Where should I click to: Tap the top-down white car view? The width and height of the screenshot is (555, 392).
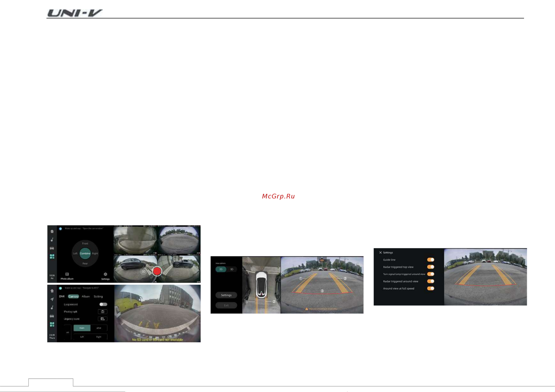pyautogui.click(x=261, y=285)
